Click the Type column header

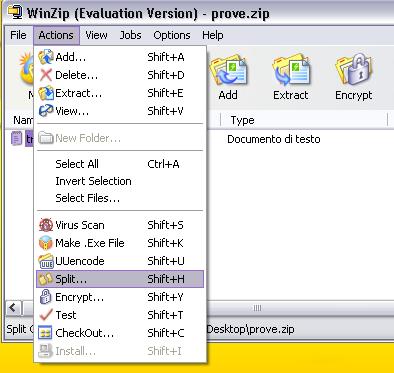[x=304, y=120]
